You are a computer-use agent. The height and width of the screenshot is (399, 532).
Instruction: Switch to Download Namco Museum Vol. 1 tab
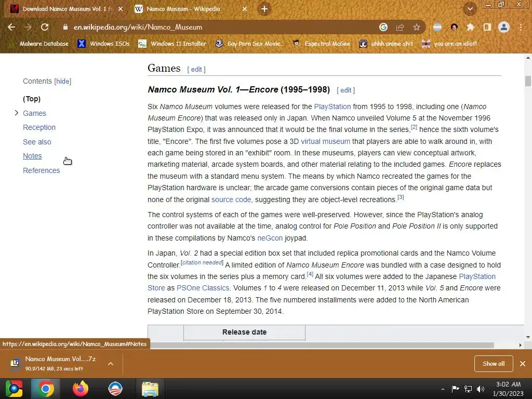pyautogui.click(x=66, y=9)
